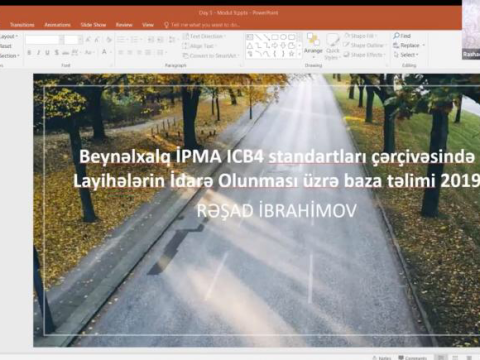480x360 pixels.
Task: Toggle the Comments pane in status bar
Action: (x=412, y=358)
